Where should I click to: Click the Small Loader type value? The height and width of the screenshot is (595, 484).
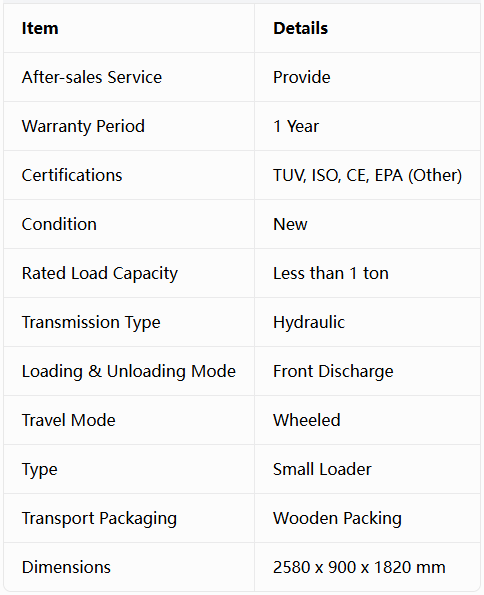[322, 469]
